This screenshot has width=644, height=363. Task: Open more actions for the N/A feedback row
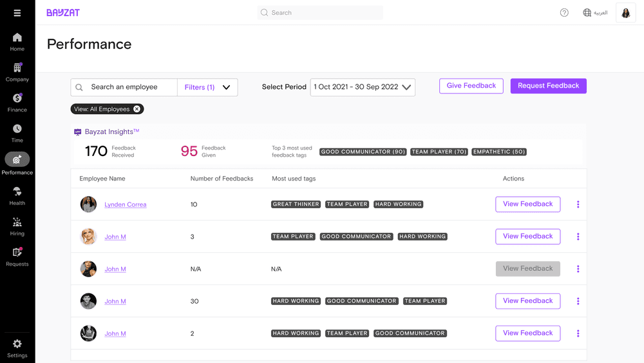pyautogui.click(x=578, y=269)
